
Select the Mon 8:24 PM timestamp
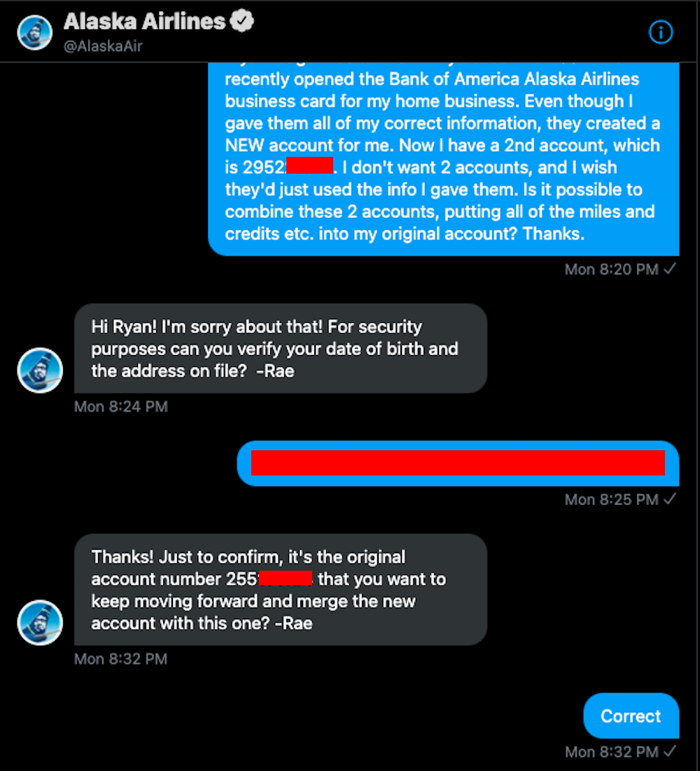pos(120,406)
